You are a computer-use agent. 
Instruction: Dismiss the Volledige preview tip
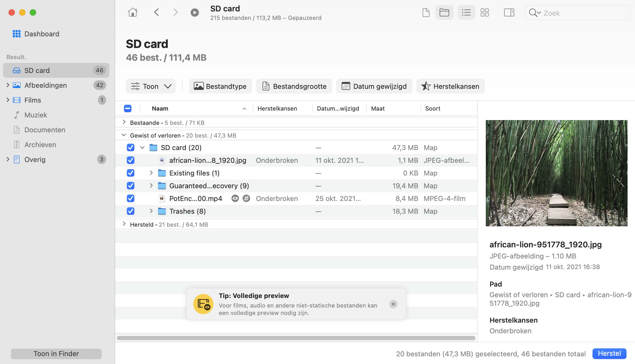[x=393, y=304]
